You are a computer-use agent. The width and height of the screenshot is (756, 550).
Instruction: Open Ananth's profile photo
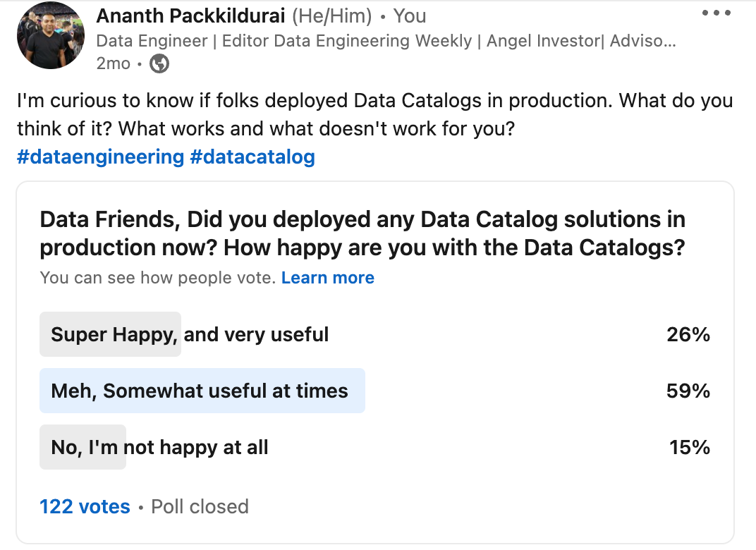[x=50, y=35]
